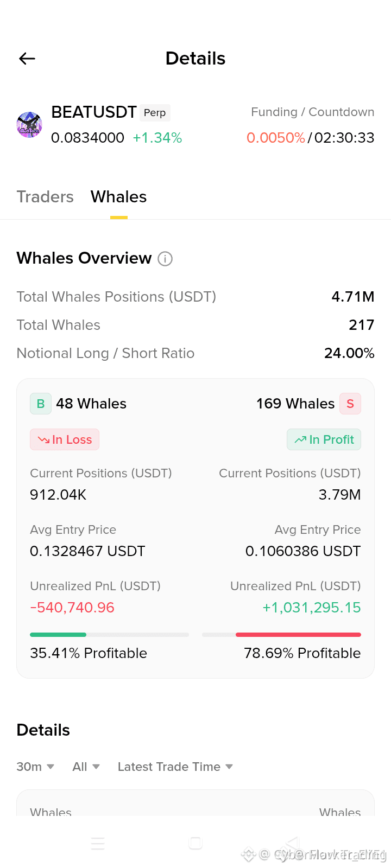The height and width of the screenshot is (868, 391).
Task: Click the In Loss trend tag
Action: (65, 439)
